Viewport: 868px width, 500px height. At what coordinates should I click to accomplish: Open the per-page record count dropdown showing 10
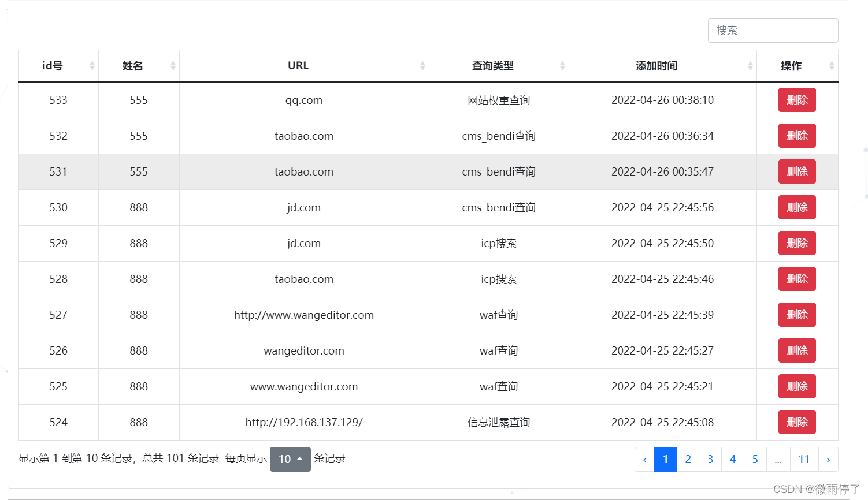[x=290, y=459]
